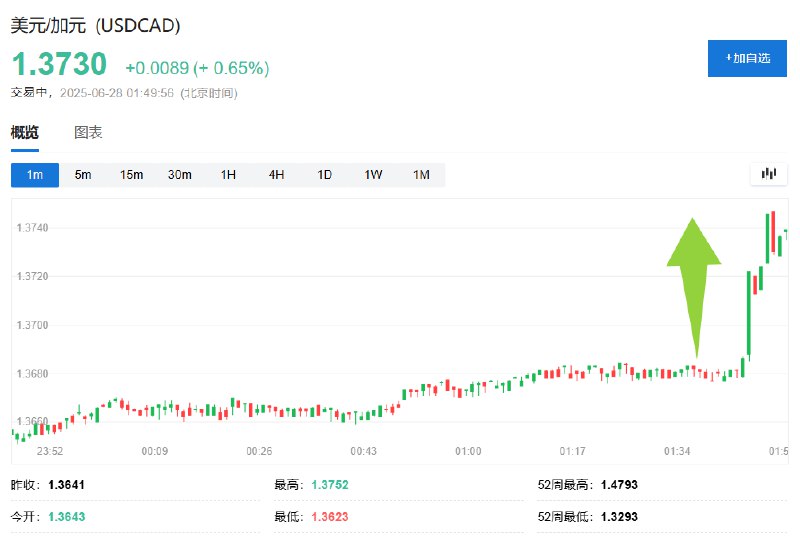Open the candlestick chart type icon

click(x=768, y=174)
